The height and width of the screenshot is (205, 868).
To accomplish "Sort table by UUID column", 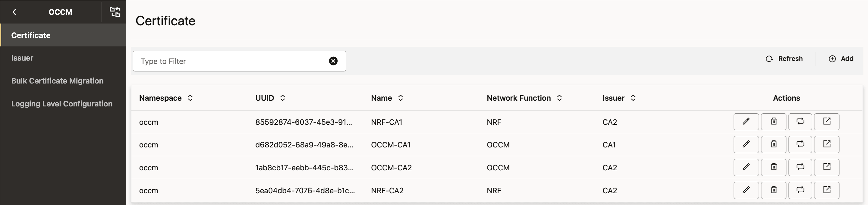I will click(x=282, y=98).
